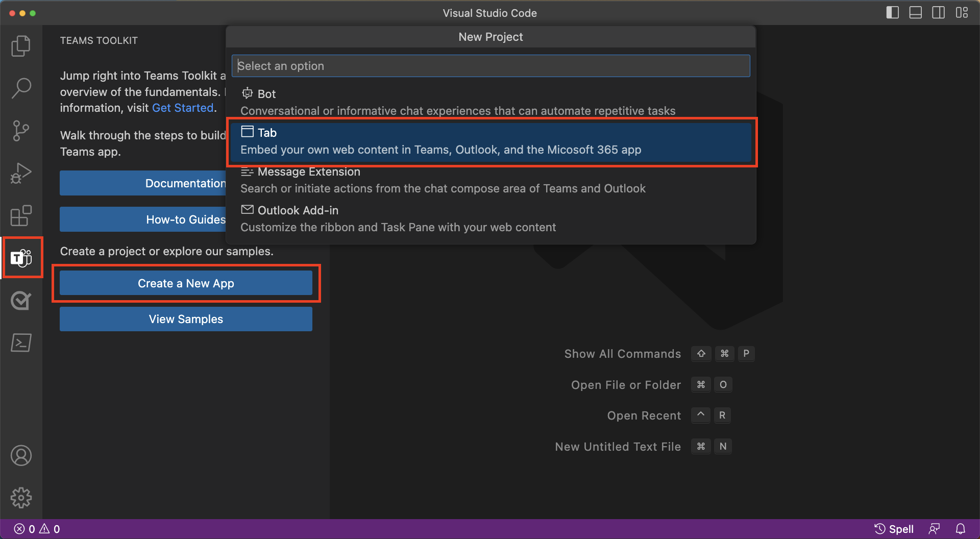Click the View Samples button
This screenshot has height=539, width=980.
186,319
